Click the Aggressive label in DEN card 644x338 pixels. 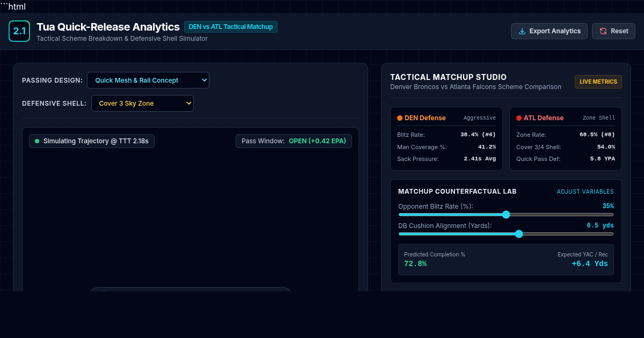click(x=480, y=118)
